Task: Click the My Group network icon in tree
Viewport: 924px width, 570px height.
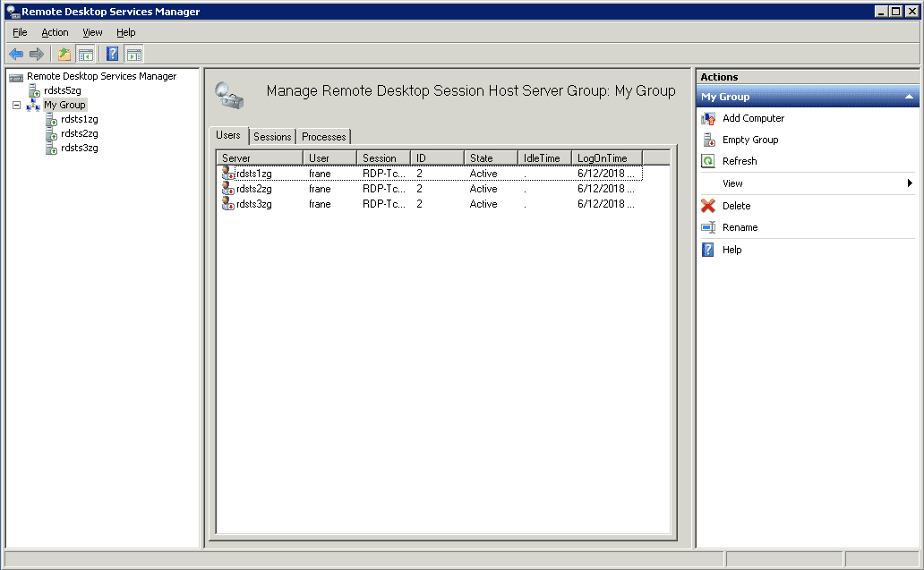Action: [x=33, y=106]
